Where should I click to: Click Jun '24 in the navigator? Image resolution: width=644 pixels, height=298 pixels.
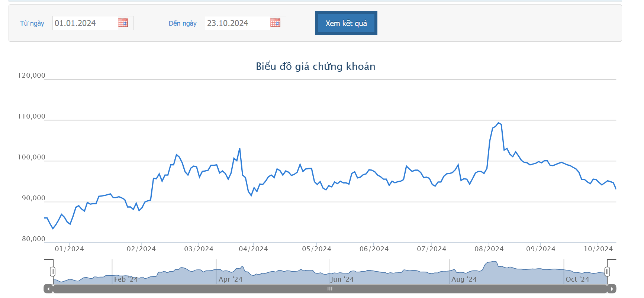click(342, 279)
